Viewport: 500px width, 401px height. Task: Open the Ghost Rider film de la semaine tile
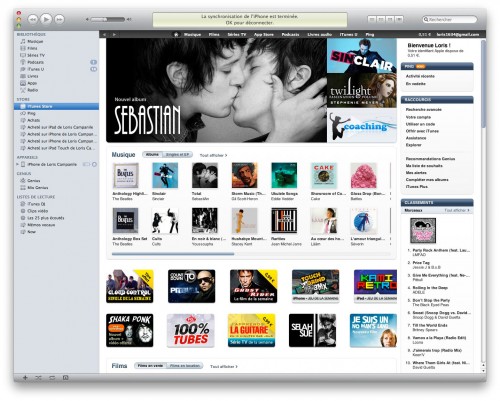point(253,286)
